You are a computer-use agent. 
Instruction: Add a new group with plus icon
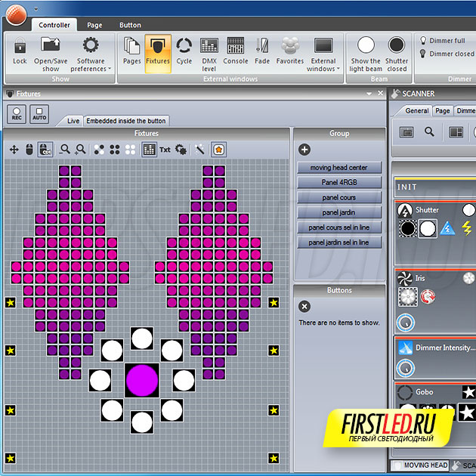304,150
